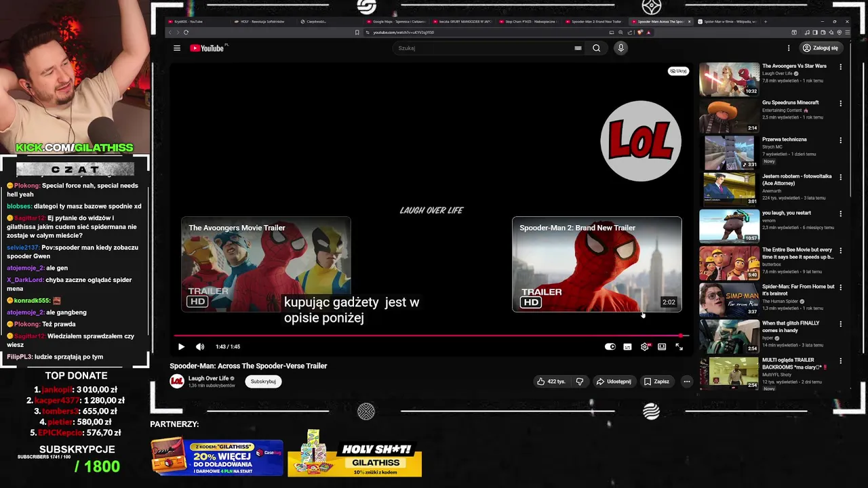The width and height of the screenshot is (868, 488).
Task: Like the video showing 422 tys.
Action: pos(550,382)
